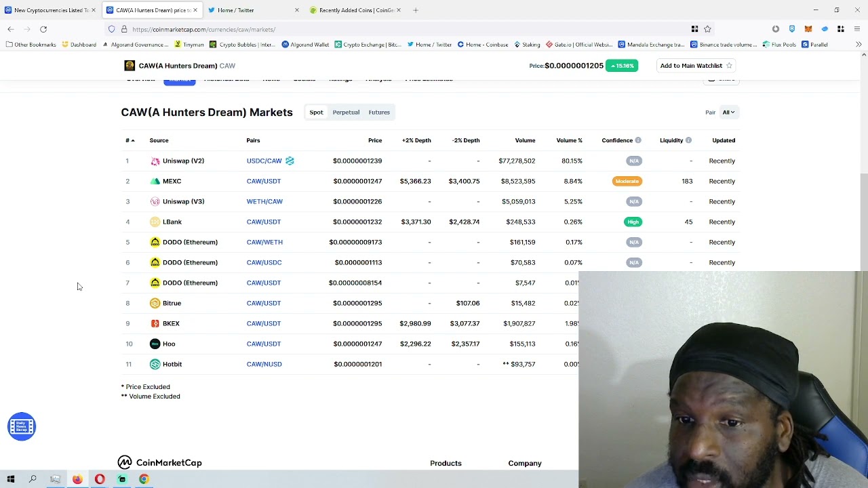Expand the bookmarks bar overflow chevron

(x=859, y=45)
